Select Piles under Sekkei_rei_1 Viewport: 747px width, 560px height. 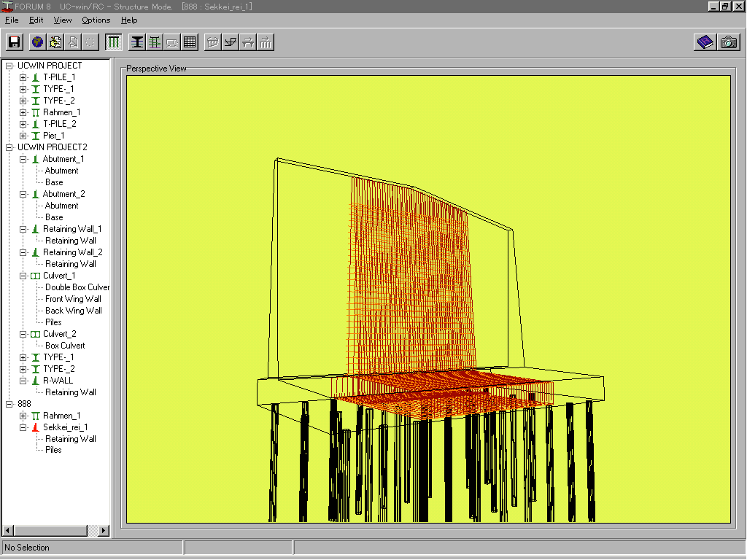53,450
